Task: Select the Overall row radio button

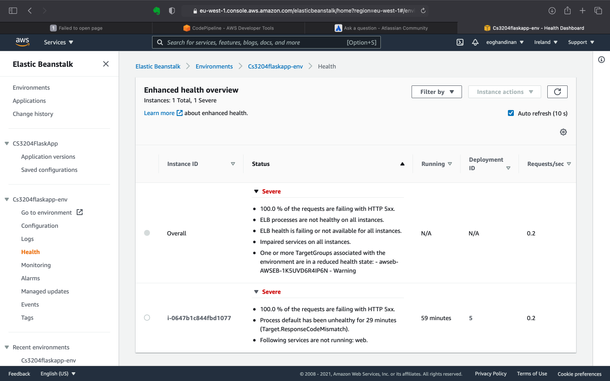Action: pos(147,233)
